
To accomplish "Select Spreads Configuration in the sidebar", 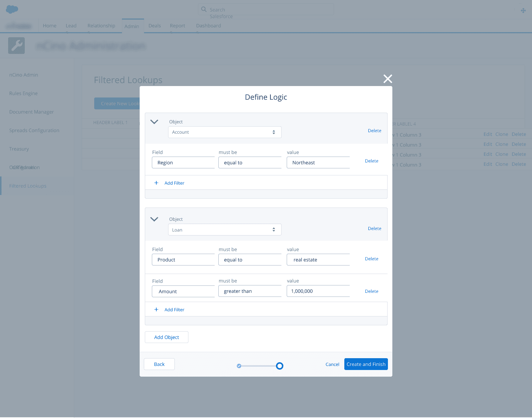I will coord(34,130).
